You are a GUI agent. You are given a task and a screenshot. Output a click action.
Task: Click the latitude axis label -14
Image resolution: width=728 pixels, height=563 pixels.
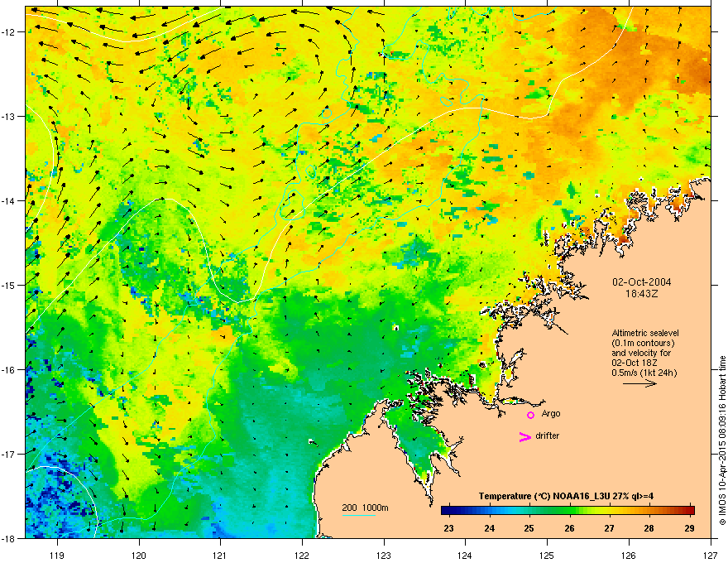coord(8,201)
